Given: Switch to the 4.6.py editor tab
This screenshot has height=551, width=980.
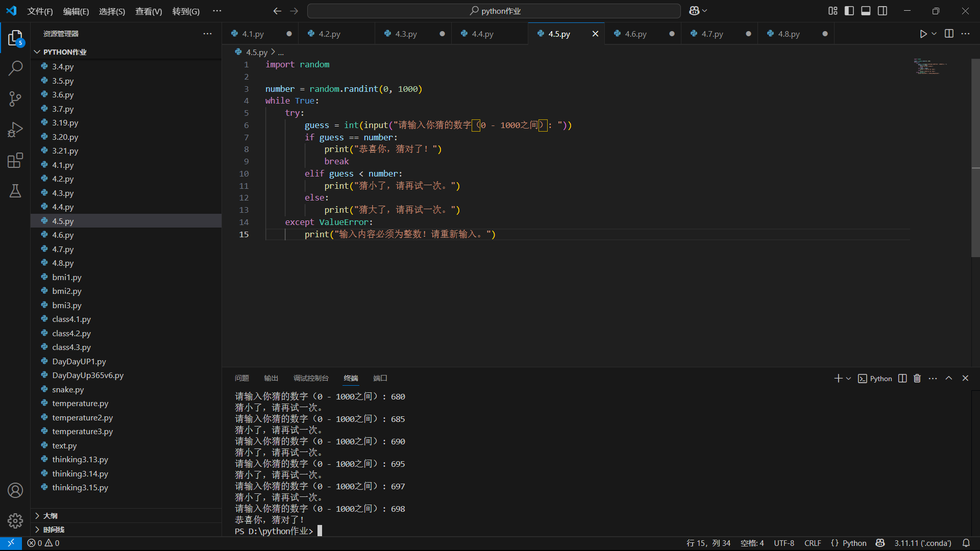Looking at the screenshot, I should click(635, 34).
